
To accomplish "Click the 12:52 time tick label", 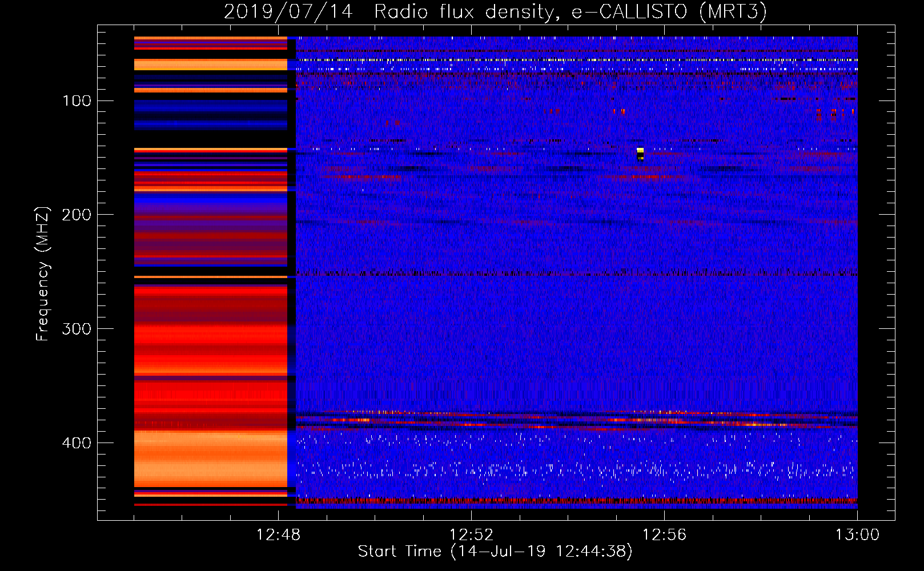I will point(472,535).
